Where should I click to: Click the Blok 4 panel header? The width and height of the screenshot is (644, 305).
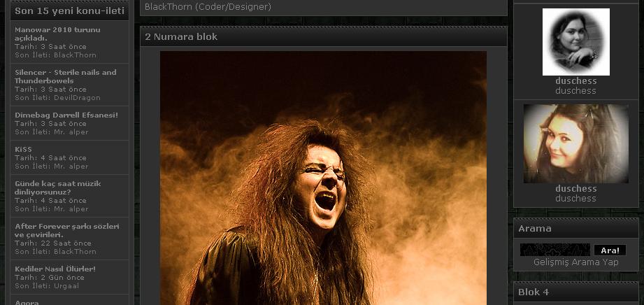[x=534, y=292]
